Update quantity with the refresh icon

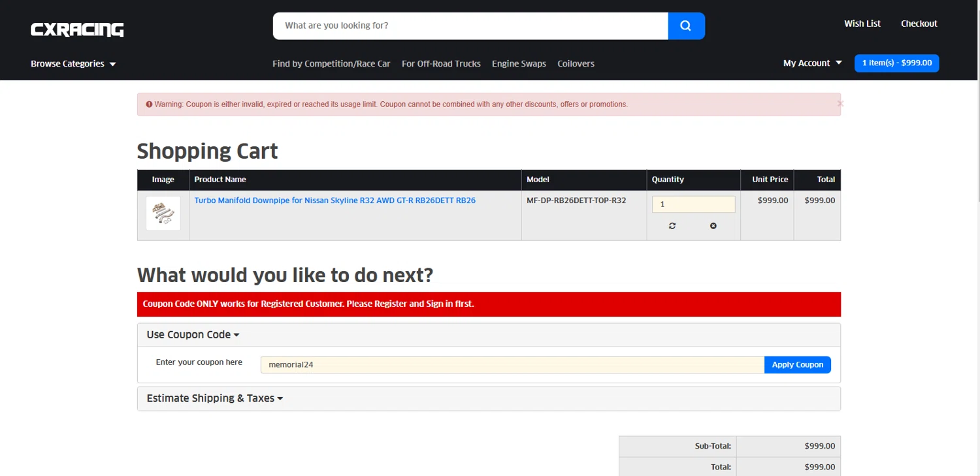[x=672, y=226]
